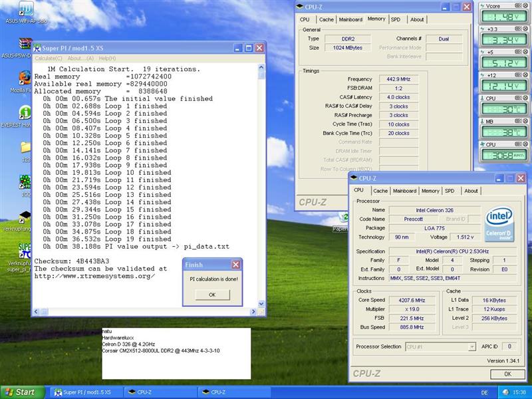Click OK button in front CPU-Z window
The width and height of the screenshot is (532, 399).
[507, 374]
